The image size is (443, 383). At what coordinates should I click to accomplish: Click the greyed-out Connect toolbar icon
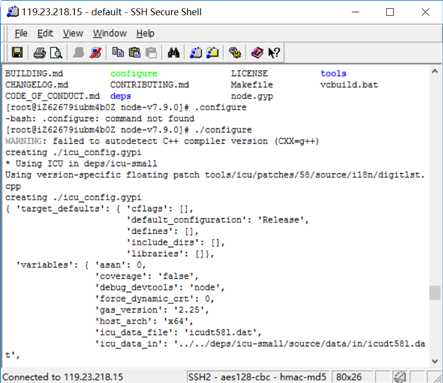[x=78, y=53]
